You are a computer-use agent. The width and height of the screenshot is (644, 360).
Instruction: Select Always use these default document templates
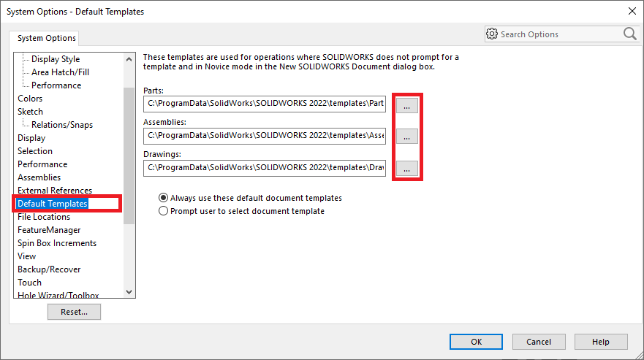[x=163, y=198]
